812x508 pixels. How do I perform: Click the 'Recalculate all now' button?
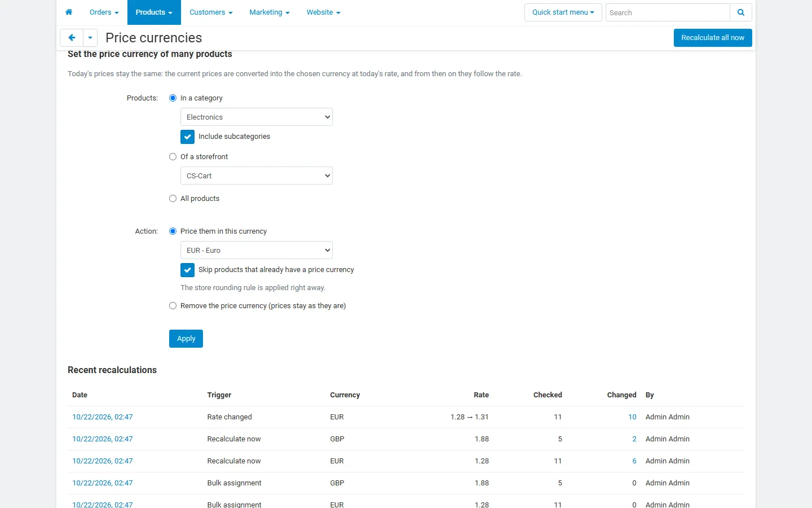pos(713,38)
